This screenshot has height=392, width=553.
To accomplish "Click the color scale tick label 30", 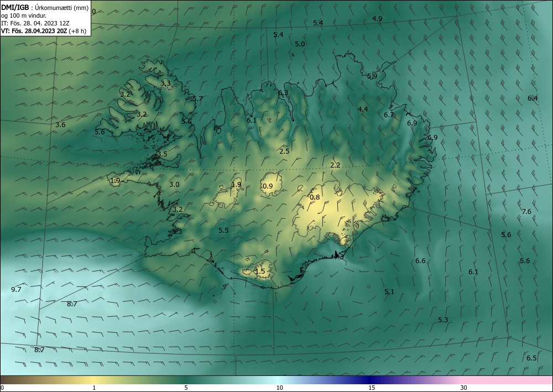I will point(463,388).
